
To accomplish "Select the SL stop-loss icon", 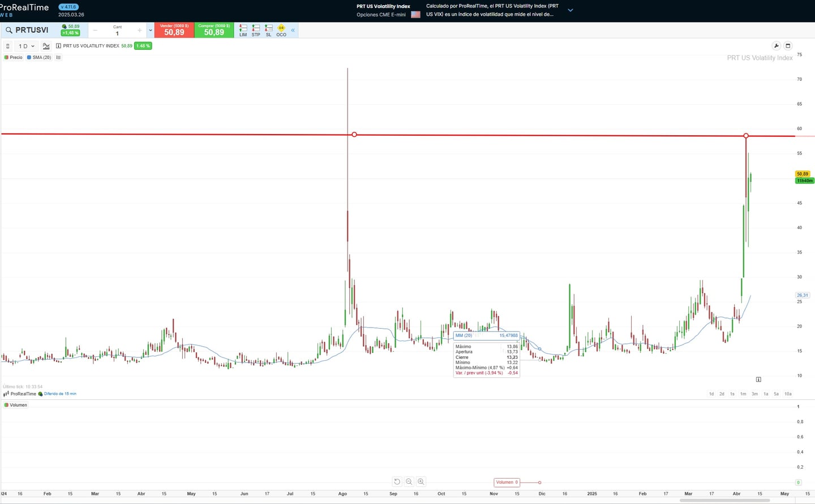I will coord(268,30).
